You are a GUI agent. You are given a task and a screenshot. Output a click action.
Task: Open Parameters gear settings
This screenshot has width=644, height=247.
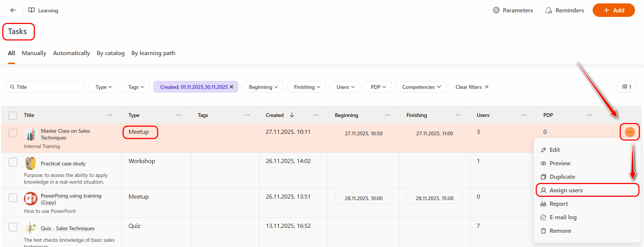point(496,10)
